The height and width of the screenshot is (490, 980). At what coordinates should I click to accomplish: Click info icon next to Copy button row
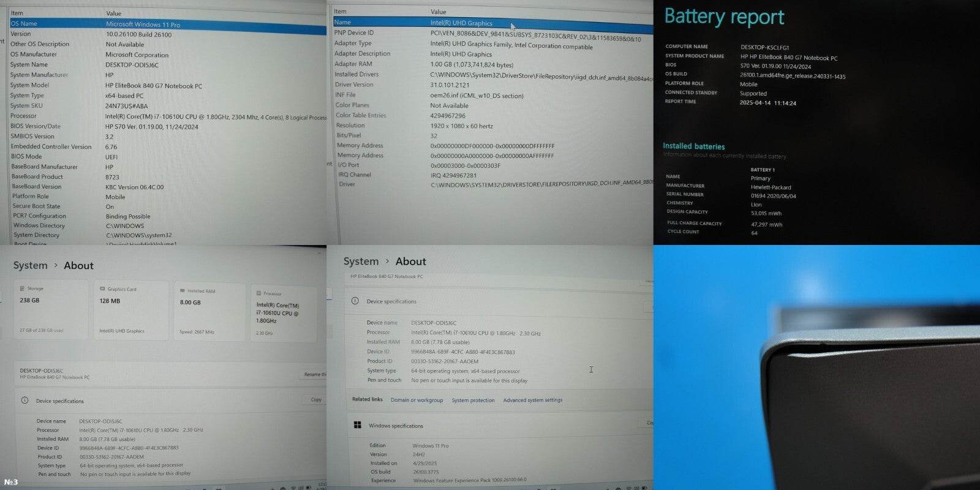coord(24,401)
